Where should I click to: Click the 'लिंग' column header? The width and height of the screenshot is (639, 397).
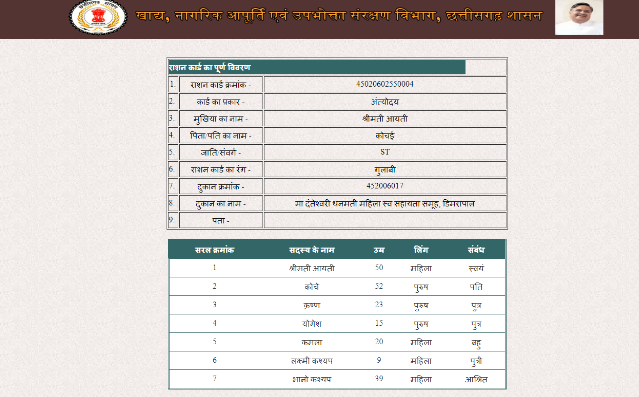pos(421,249)
